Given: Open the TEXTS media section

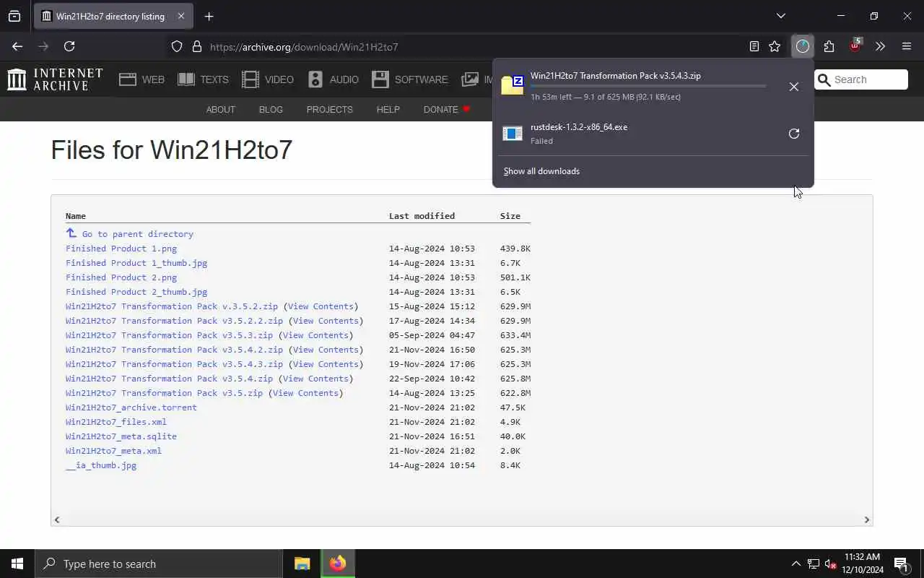Looking at the screenshot, I should [x=203, y=79].
